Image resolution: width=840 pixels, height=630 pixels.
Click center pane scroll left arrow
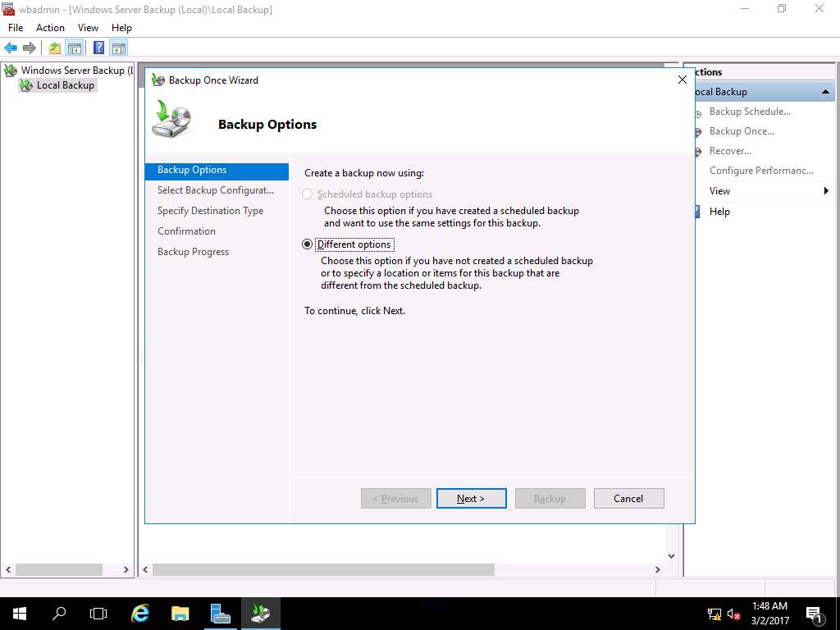coord(145,569)
